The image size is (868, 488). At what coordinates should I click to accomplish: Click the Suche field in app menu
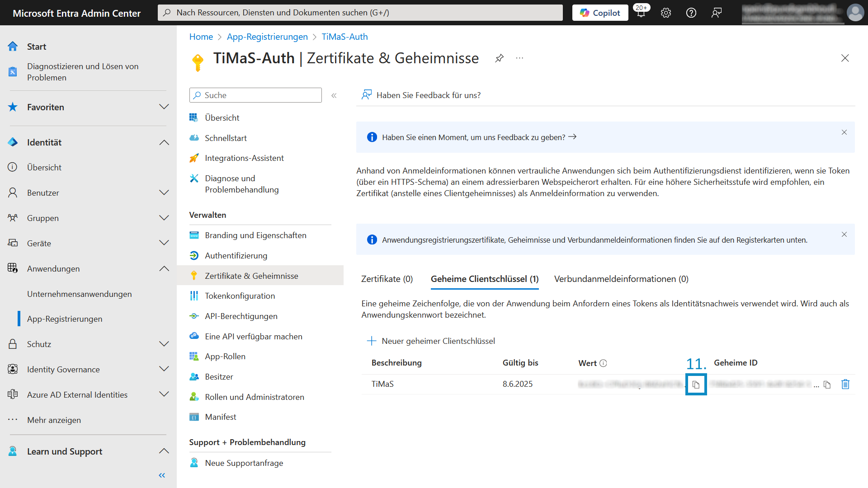point(255,95)
